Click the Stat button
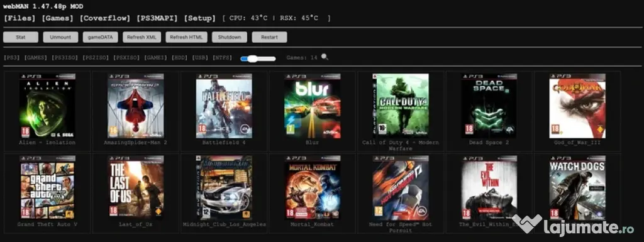 point(21,37)
